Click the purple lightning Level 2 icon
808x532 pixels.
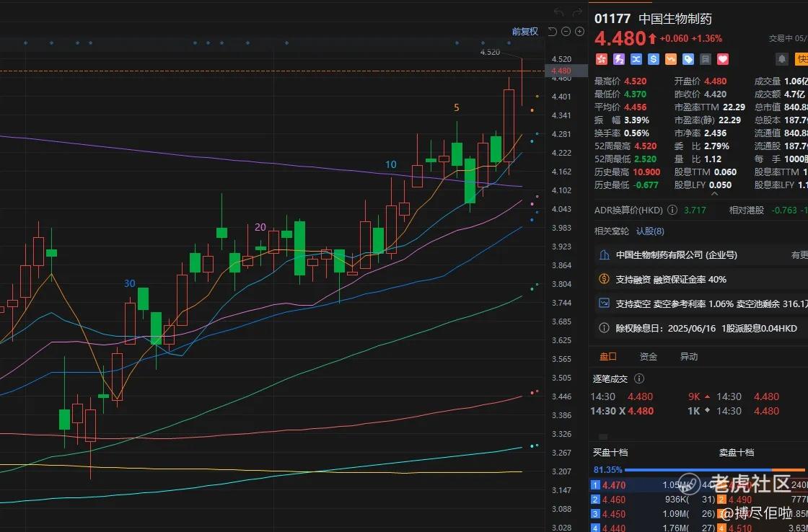[619, 59]
